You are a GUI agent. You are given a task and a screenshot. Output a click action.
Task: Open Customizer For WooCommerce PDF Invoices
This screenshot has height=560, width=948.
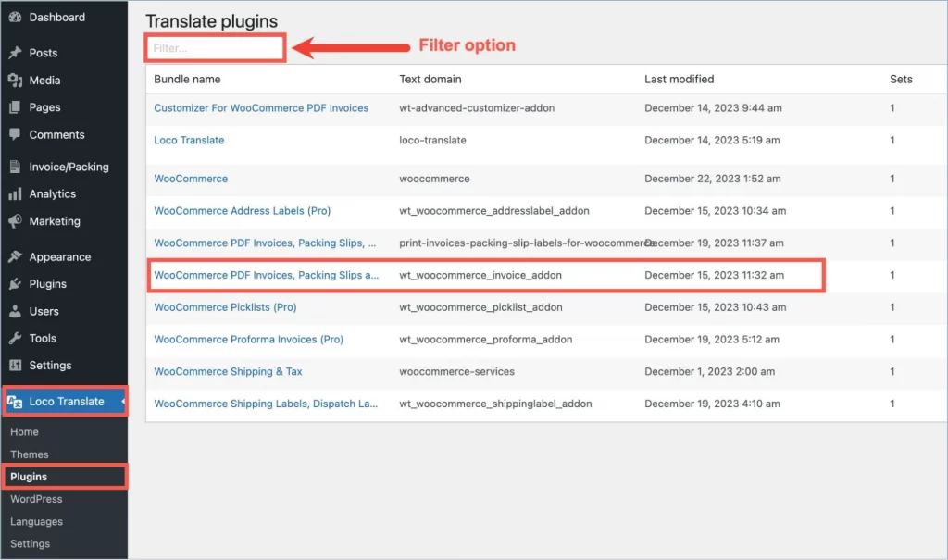click(261, 108)
